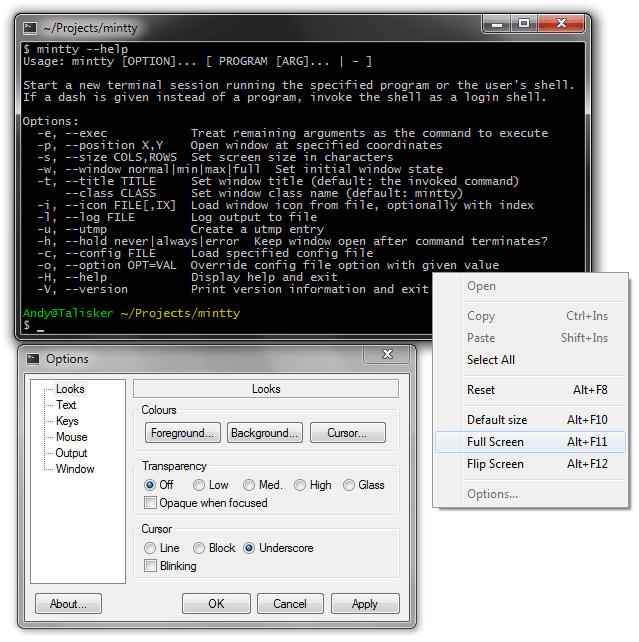
Task: Select Line cursor radio button
Action: [x=151, y=548]
